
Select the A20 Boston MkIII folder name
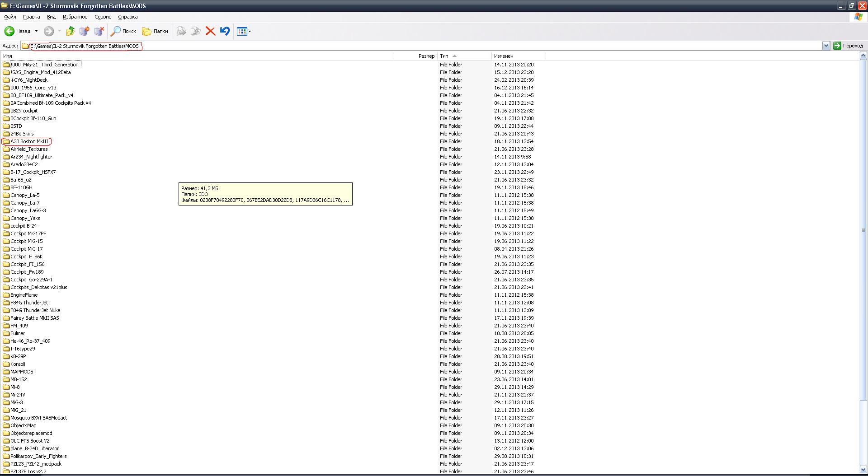pyautogui.click(x=29, y=141)
